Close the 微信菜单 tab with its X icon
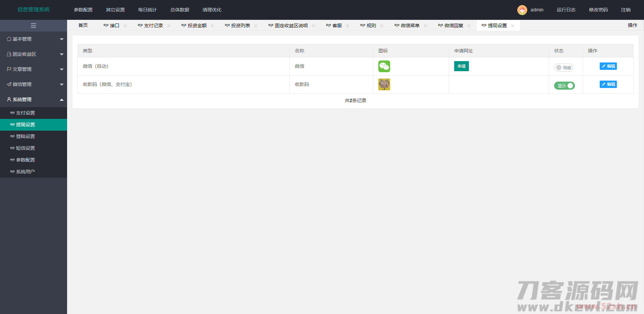Image resolution: width=644 pixels, height=314 pixels. [425, 26]
